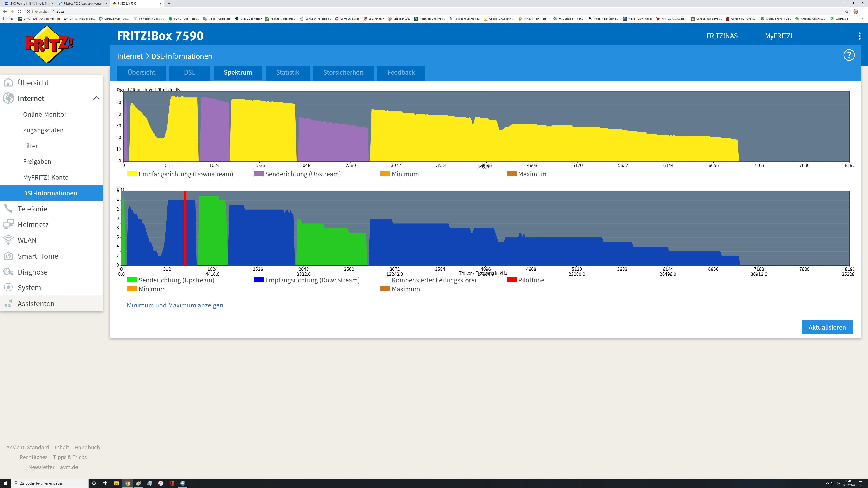Open Online-Monitor submenu item
This screenshot has height=488, width=868.
pos(45,114)
